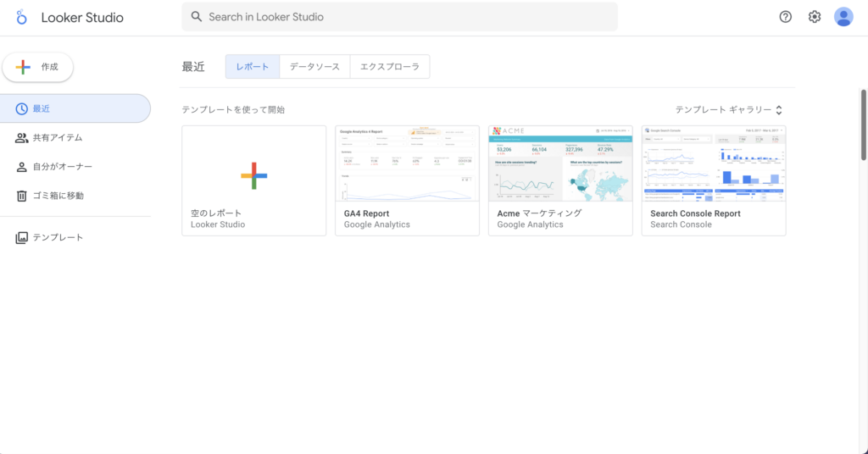The image size is (868, 454).
Task: Click the 最近 heading text
Action: pyautogui.click(x=193, y=67)
